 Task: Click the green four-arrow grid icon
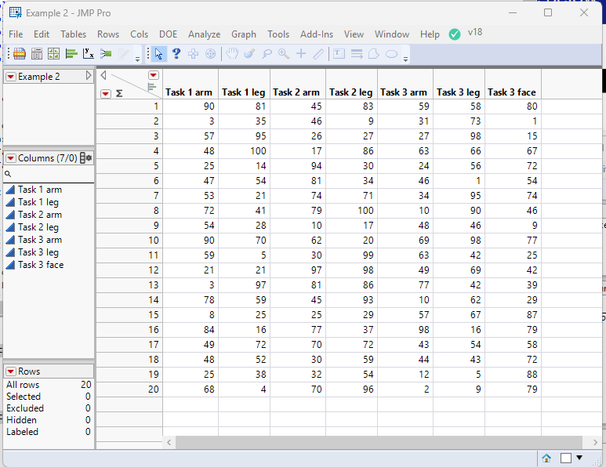[54, 54]
